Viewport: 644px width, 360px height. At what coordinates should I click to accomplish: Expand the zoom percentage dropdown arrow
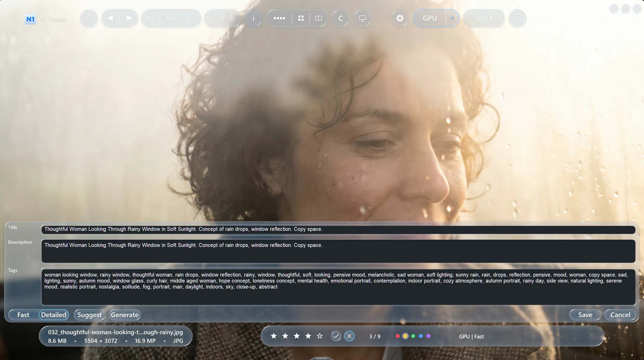pyautogui.click(x=194, y=18)
